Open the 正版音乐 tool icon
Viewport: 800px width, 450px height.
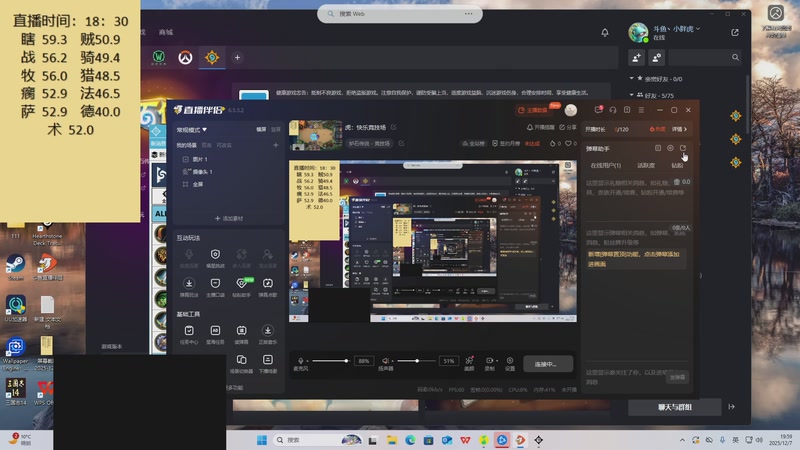(267, 331)
